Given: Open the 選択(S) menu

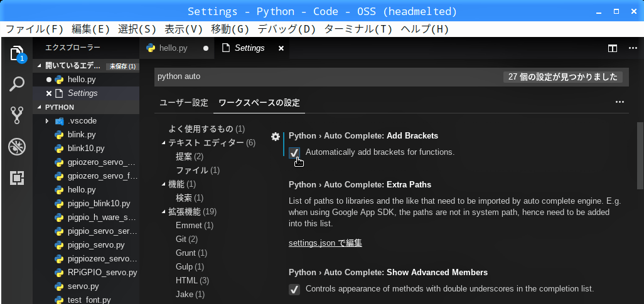Looking at the screenshot, I should tap(137, 29).
